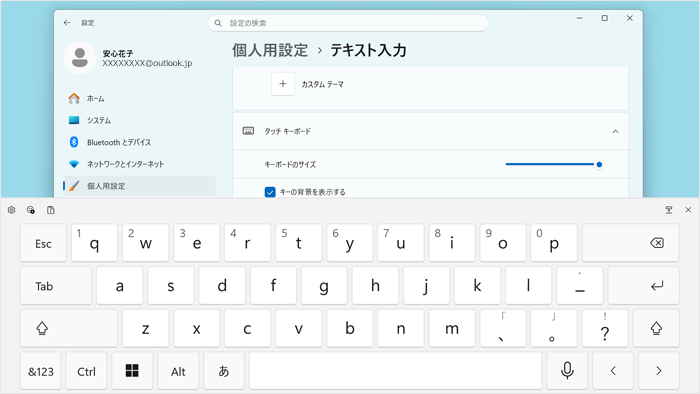Minimize the Settings window
Screen dimensions: 700x394
(x=579, y=18)
